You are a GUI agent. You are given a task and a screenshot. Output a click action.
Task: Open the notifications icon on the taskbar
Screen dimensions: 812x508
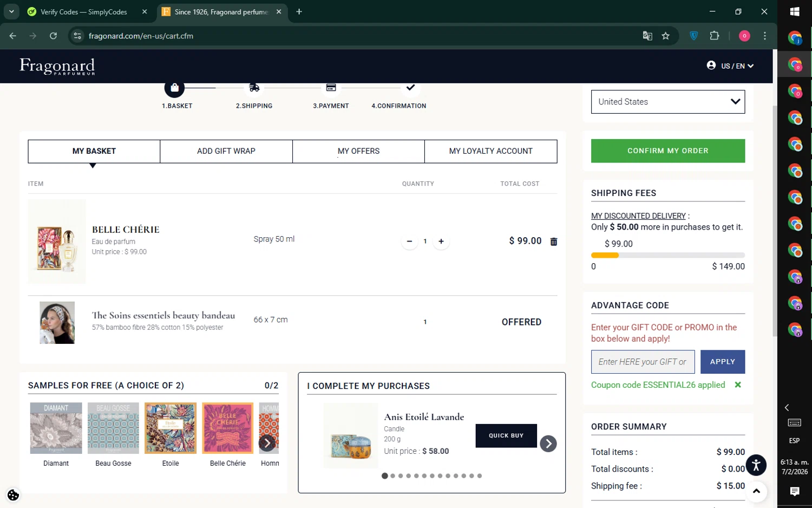tap(794, 491)
